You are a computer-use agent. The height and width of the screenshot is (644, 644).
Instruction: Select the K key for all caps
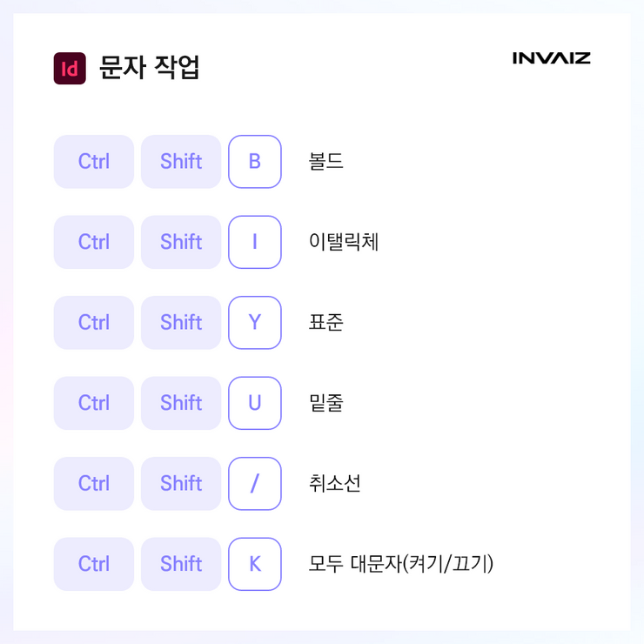tap(255, 564)
